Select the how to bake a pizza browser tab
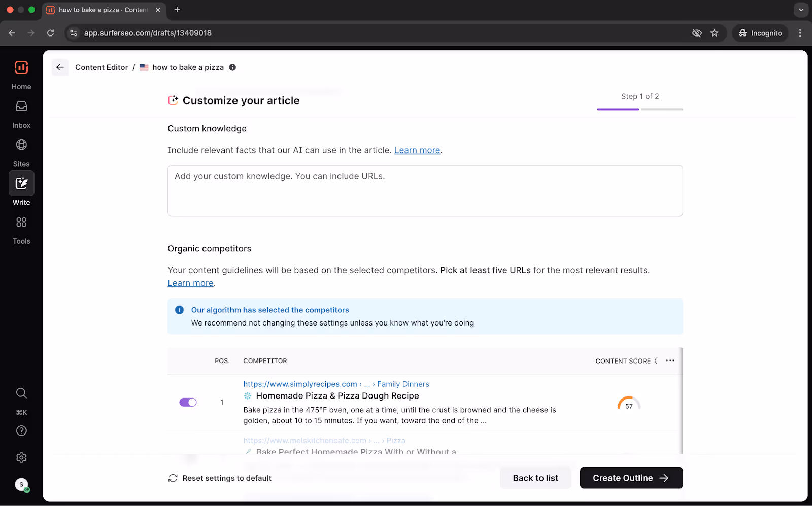The image size is (812, 506). (104, 10)
